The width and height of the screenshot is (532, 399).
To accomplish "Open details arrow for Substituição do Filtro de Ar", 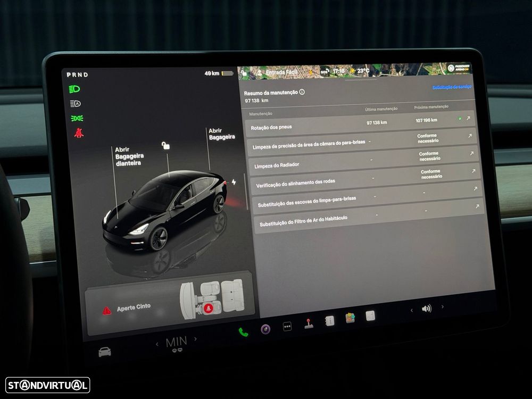I will (x=477, y=206).
